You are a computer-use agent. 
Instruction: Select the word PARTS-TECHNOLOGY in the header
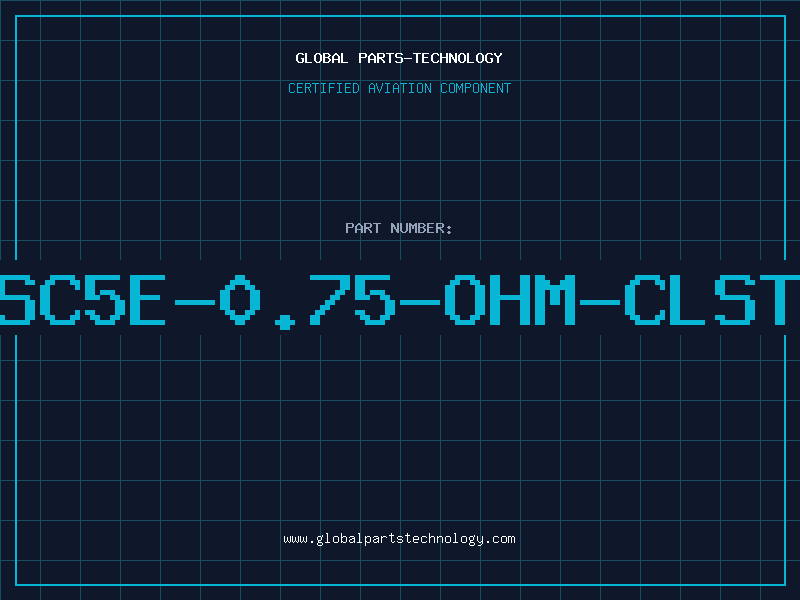pos(431,58)
